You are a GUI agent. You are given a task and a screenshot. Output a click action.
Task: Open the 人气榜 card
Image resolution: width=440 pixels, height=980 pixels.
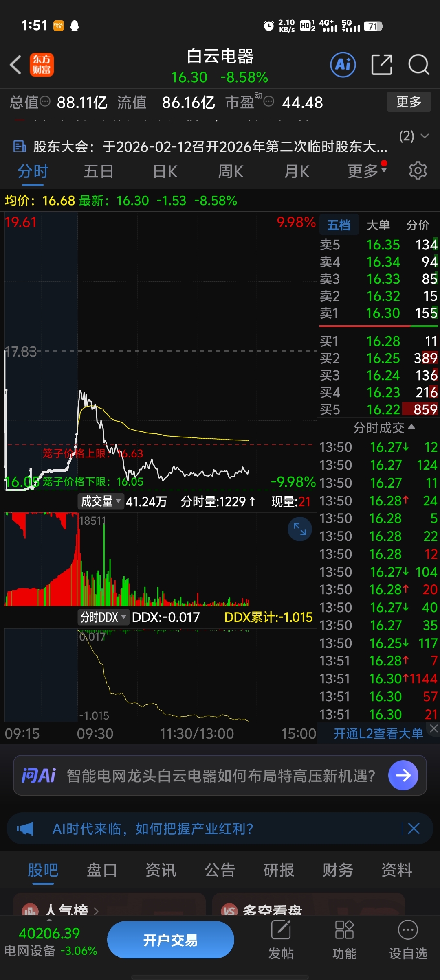coord(109,905)
